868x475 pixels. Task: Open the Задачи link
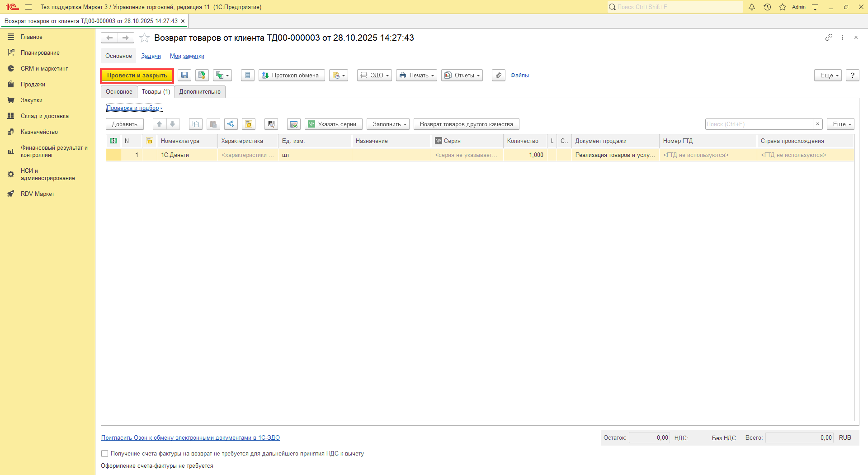pos(151,56)
